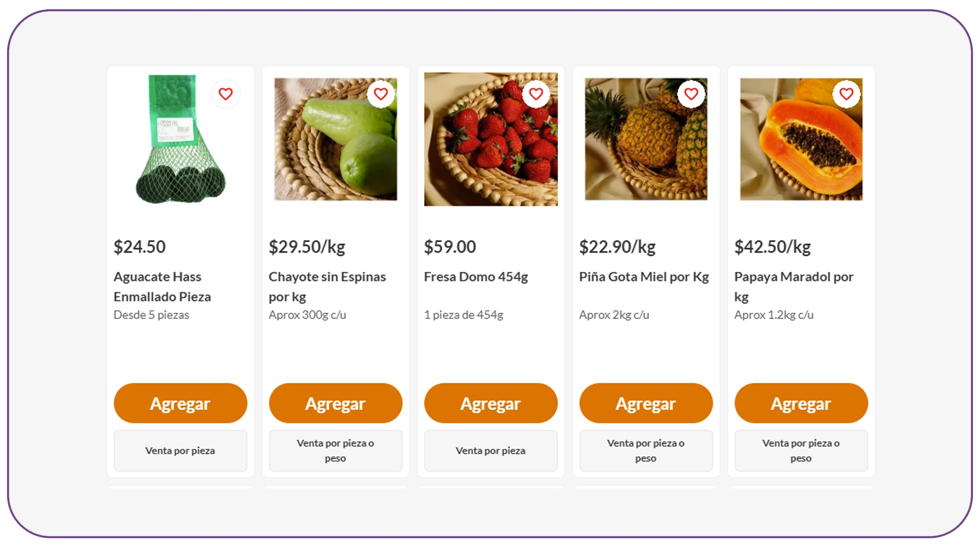Image resolution: width=980 pixels, height=547 pixels.
Task: Favorite the Aguacate Hass Enmallado heart icon
Action: pos(225,94)
